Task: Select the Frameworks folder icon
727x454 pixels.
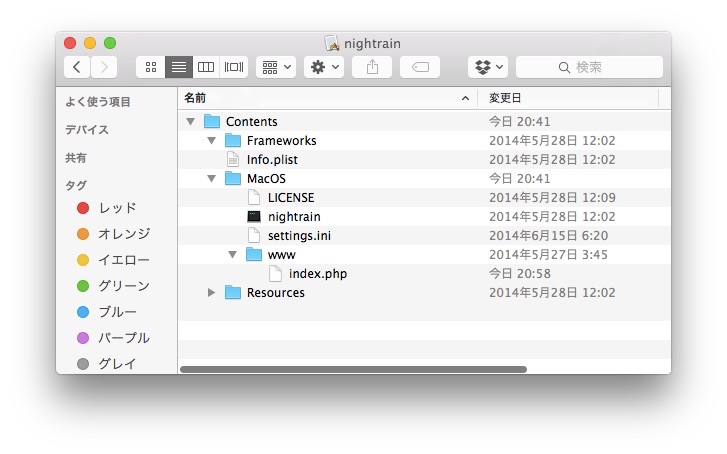Action: click(233, 141)
